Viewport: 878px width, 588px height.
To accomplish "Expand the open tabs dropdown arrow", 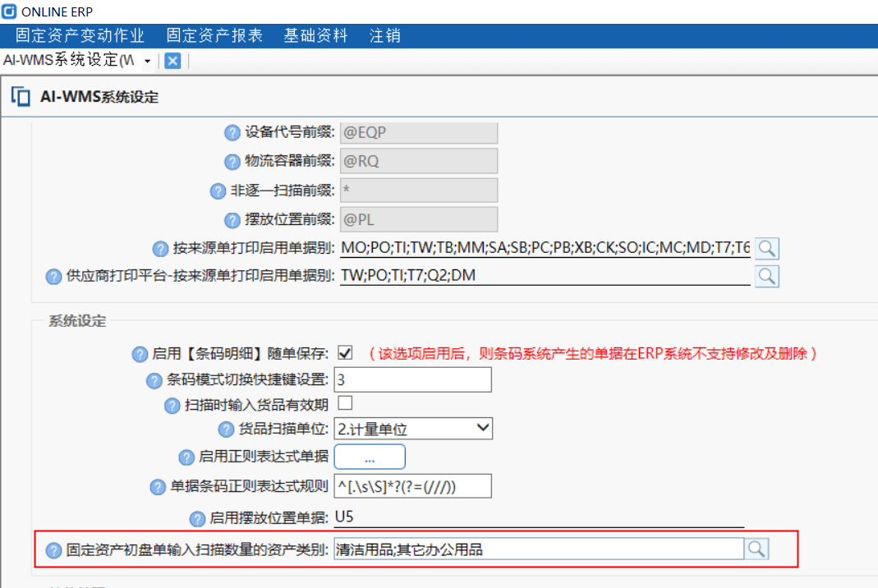I will click(147, 61).
